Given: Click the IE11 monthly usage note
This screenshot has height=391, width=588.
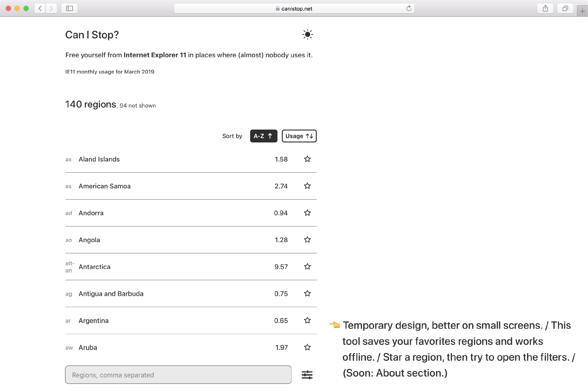Looking at the screenshot, I should point(110,72).
